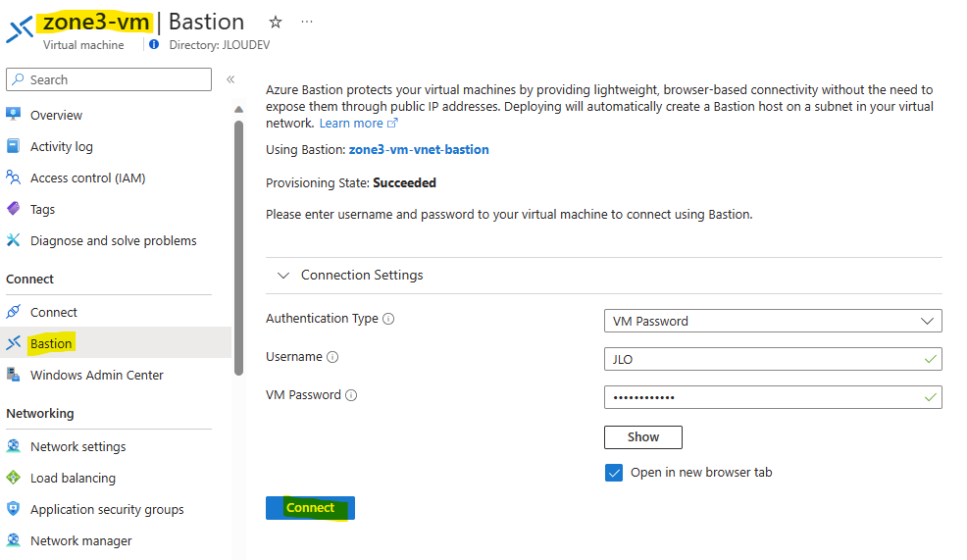This screenshot has height=560, width=967.
Task: Click the zone3-vm page title
Action: (x=96, y=23)
